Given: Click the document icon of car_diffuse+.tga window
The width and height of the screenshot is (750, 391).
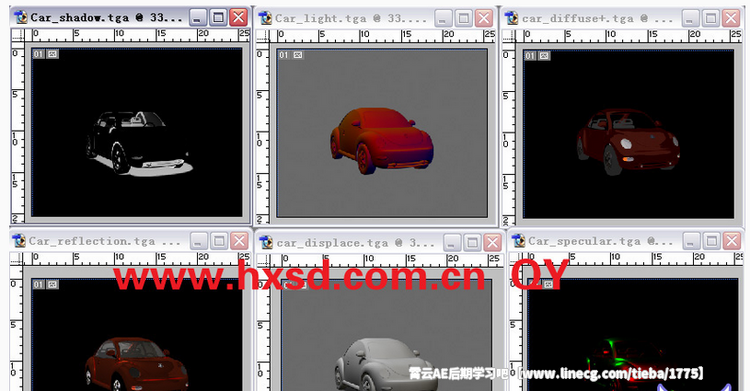Looking at the screenshot, I should [512, 18].
